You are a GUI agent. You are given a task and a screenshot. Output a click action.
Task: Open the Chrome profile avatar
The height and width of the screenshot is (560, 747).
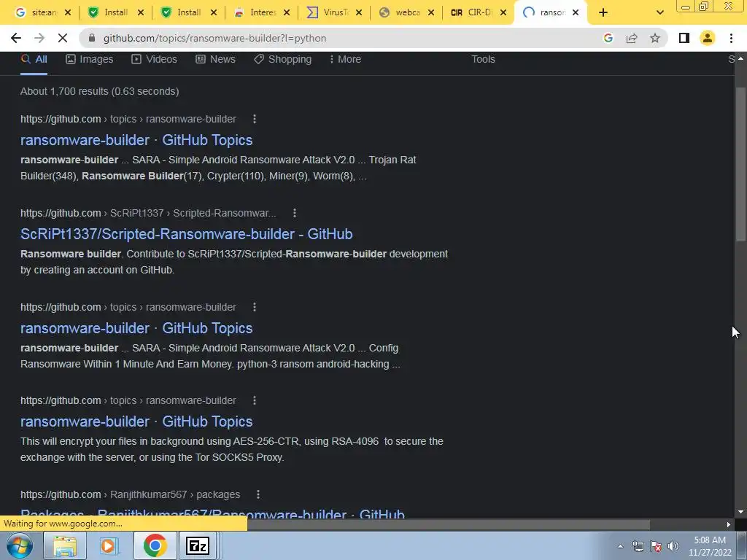pos(708,38)
